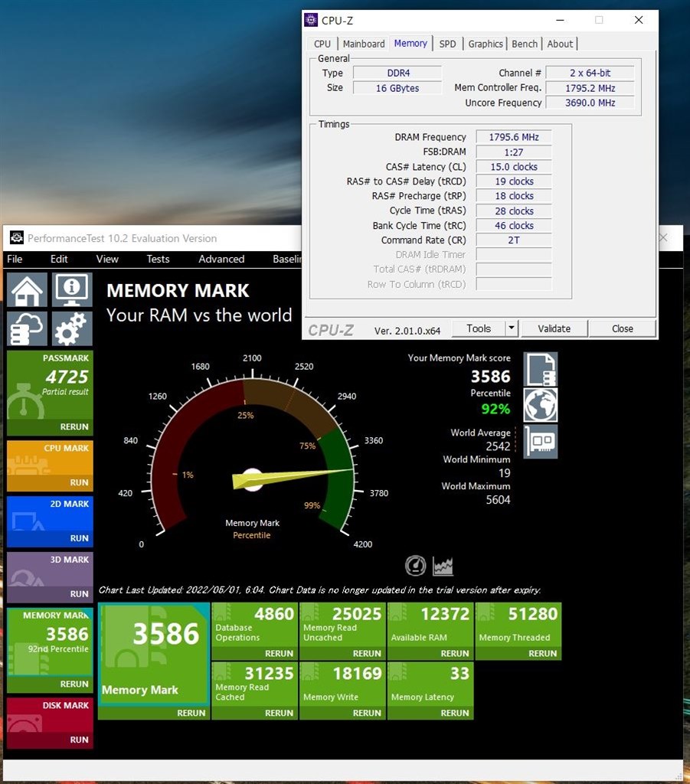Click the RAM hardware card icon
Viewport: 690px width, 784px height.
click(541, 441)
